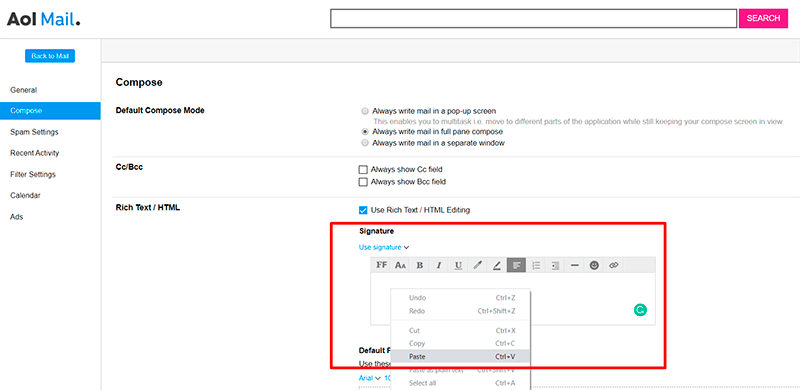Enable Always show Bcc field
The width and height of the screenshot is (800, 390).
point(363,182)
